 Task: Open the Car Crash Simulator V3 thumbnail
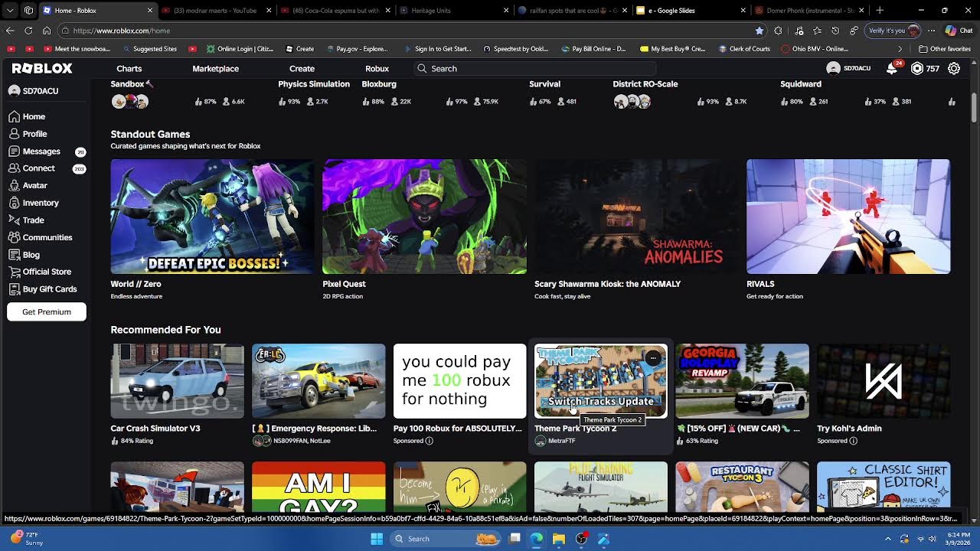point(178,381)
